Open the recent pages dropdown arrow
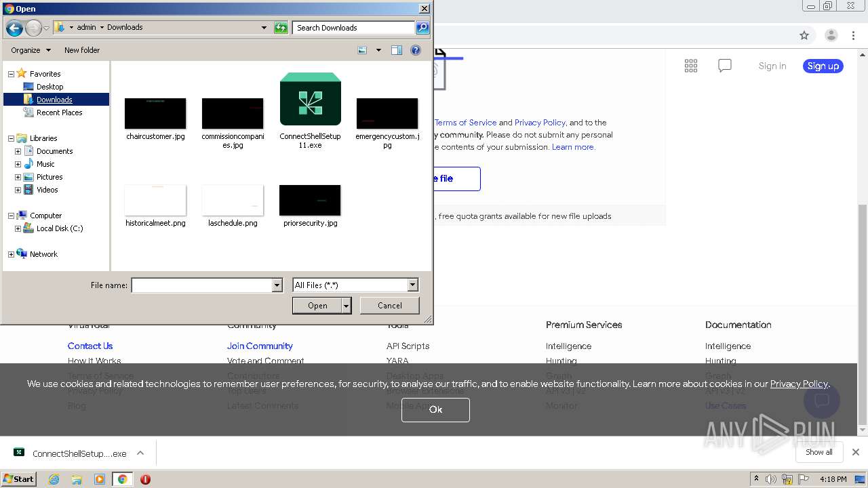The height and width of the screenshot is (488, 868). 46,28
